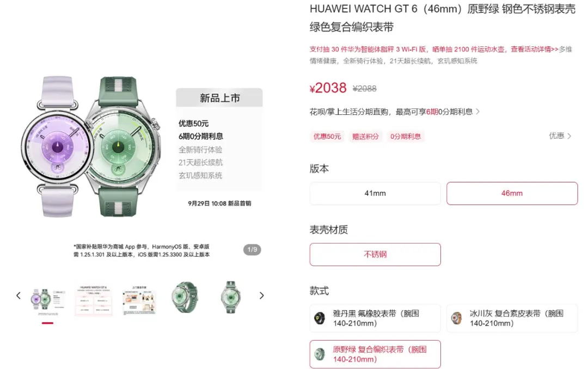Open the HUAWEI WATCH GT 6 info thumbnail
The width and height of the screenshot is (588, 369).
[x=94, y=300]
